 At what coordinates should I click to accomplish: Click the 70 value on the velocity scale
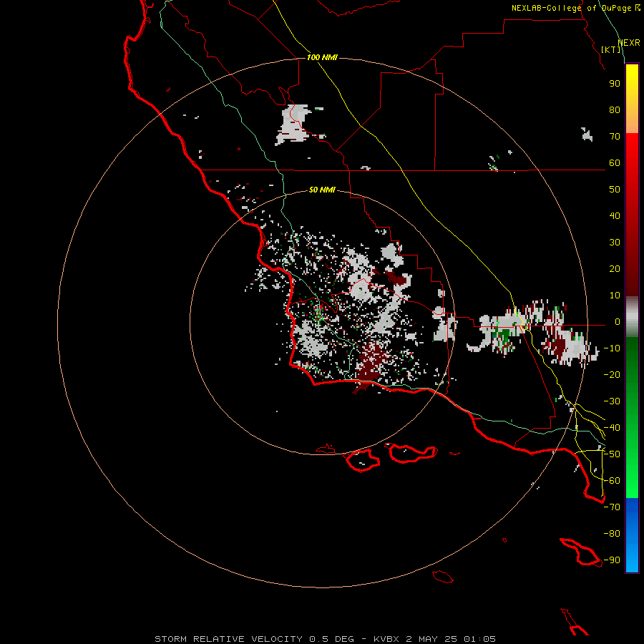click(x=615, y=137)
